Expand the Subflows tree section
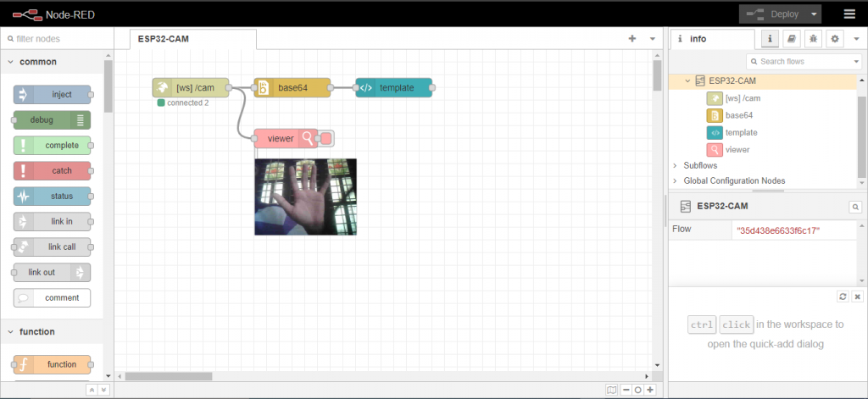868x399 pixels. (676, 166)
